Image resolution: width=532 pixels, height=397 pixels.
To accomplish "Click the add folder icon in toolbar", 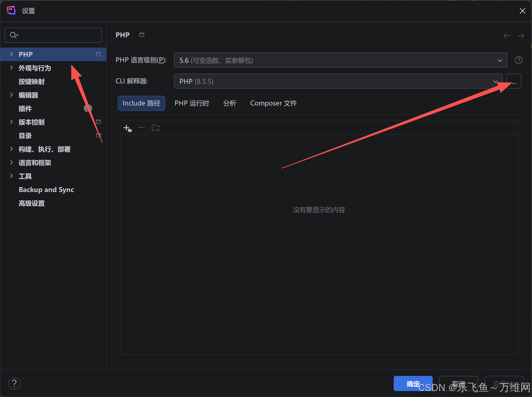I will (x=156, y=128).
